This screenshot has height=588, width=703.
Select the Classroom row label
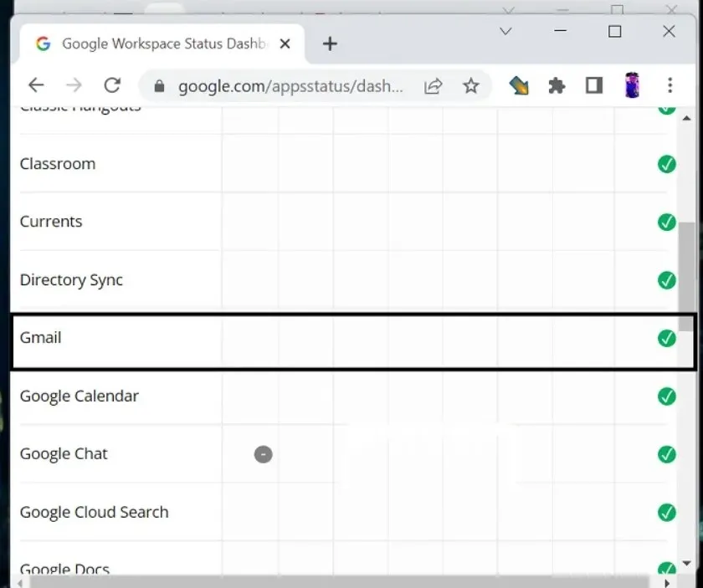[58, 164]
